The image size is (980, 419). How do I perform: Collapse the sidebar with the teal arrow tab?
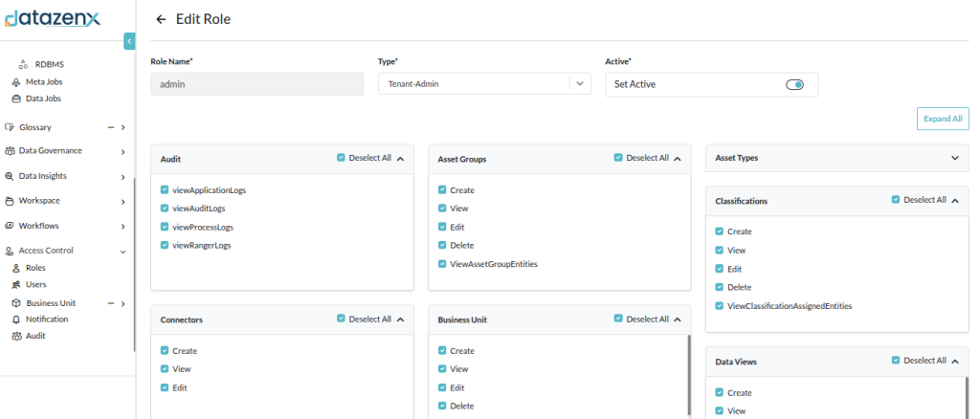[129, 41]
